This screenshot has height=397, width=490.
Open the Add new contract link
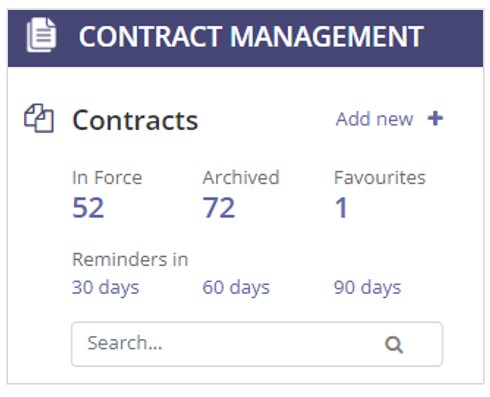pyautogui.click(x=374, y=119)
